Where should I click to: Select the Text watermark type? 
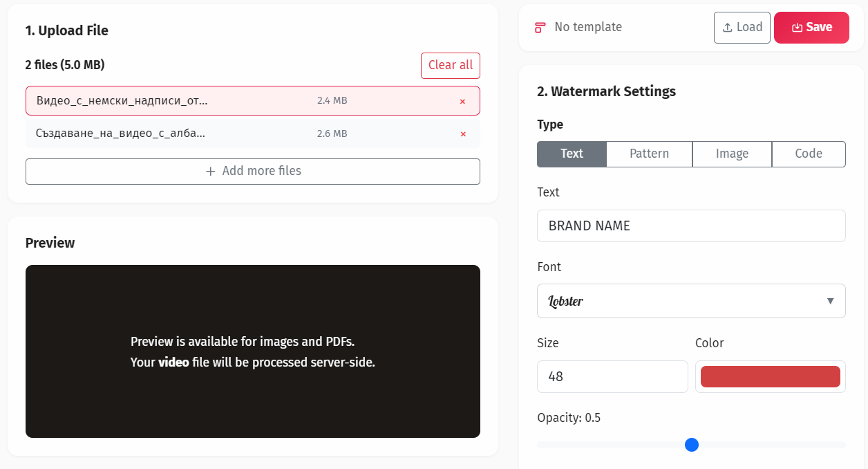(572, 154)
